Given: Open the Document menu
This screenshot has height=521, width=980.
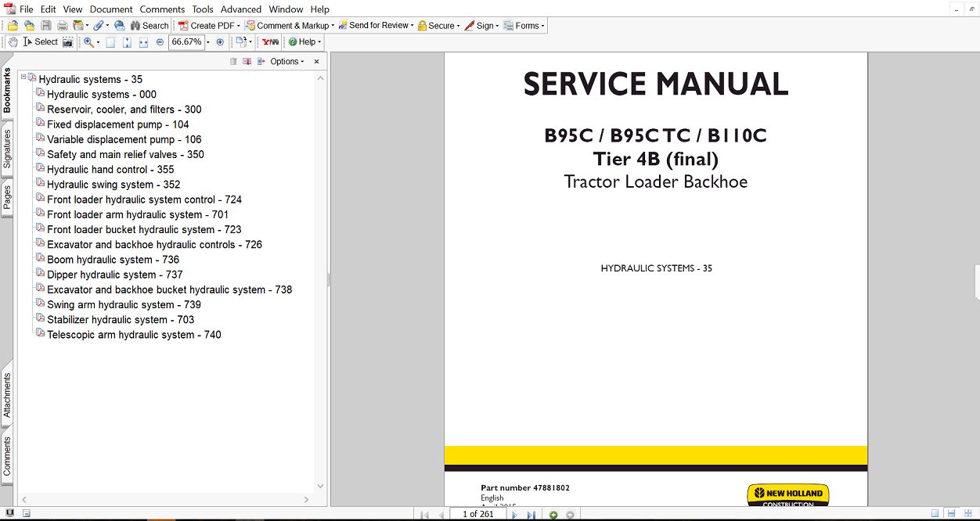Looking at the screenshot, I should tap(110, 9).
